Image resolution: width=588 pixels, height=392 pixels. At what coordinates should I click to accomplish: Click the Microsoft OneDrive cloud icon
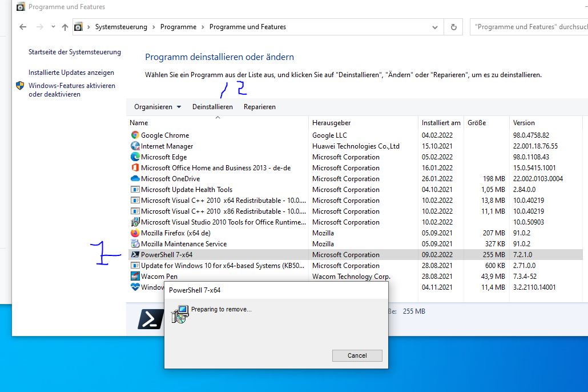[135, 179]
